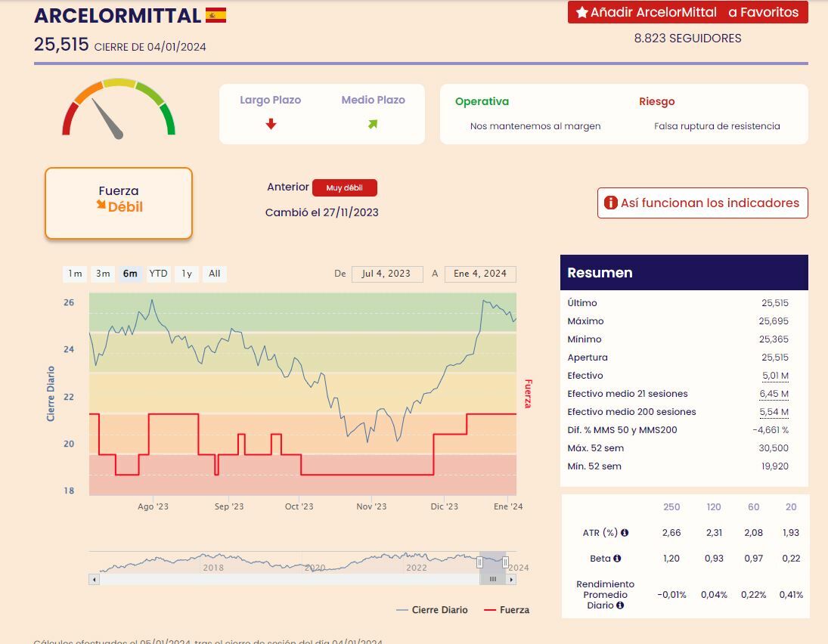Click the green up arrow under Medio Plazo
828x644 pixels.
point(373,124)
